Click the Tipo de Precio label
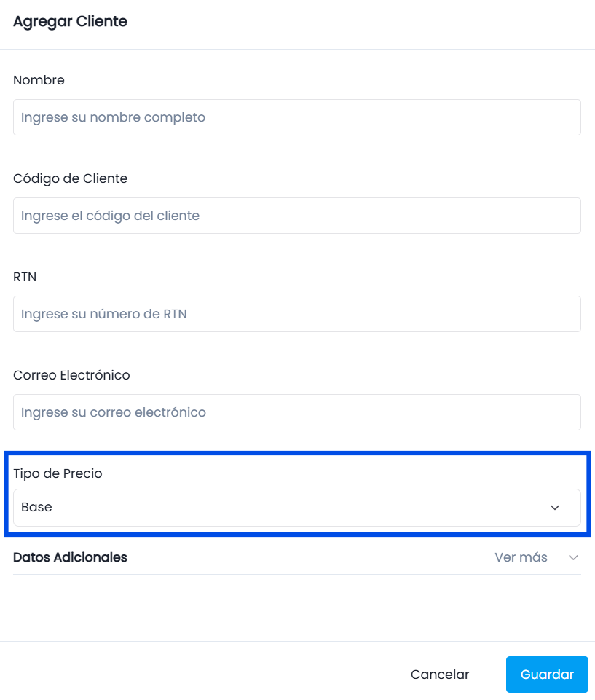The image size is (595, 700). pos(58,473)
